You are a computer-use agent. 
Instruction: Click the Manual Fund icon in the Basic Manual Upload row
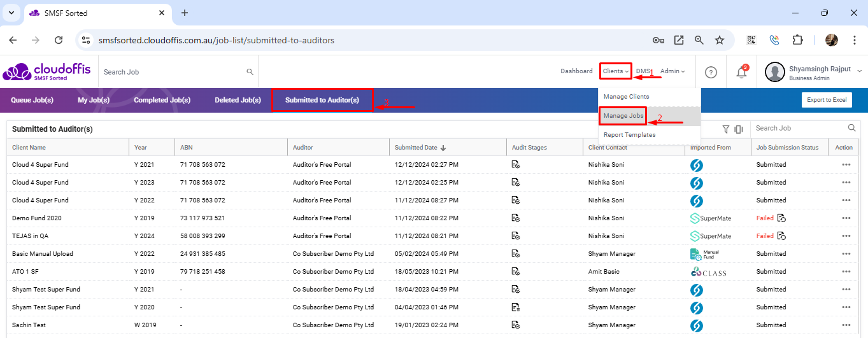tap(705, 253)
